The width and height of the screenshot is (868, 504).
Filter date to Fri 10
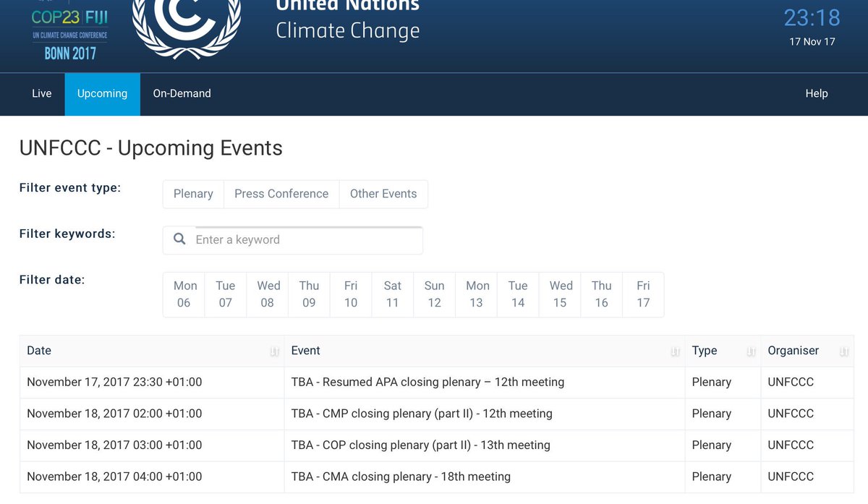[351, 294]
